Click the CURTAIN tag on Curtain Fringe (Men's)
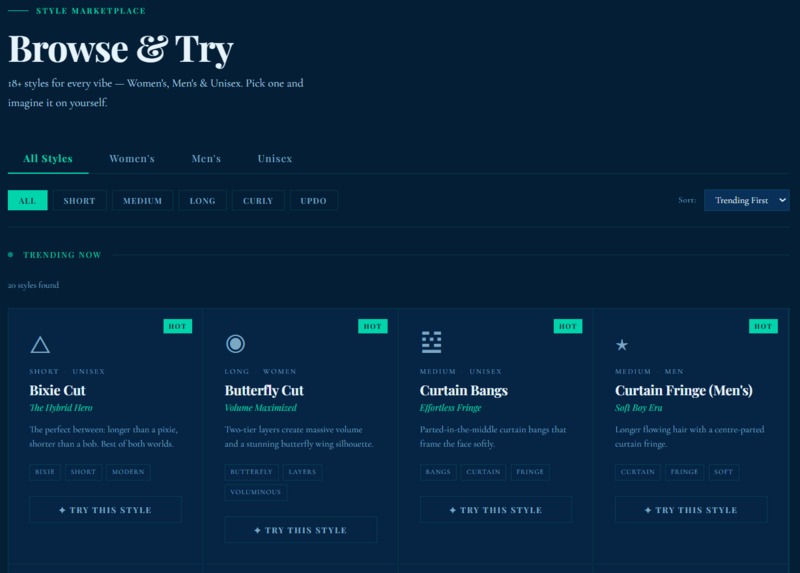 (638, 472)
